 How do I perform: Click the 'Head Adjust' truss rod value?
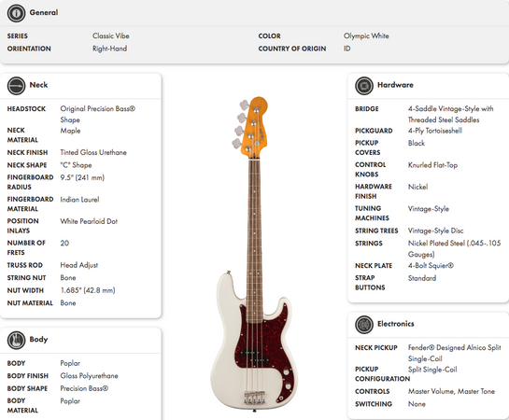(79, 265)
